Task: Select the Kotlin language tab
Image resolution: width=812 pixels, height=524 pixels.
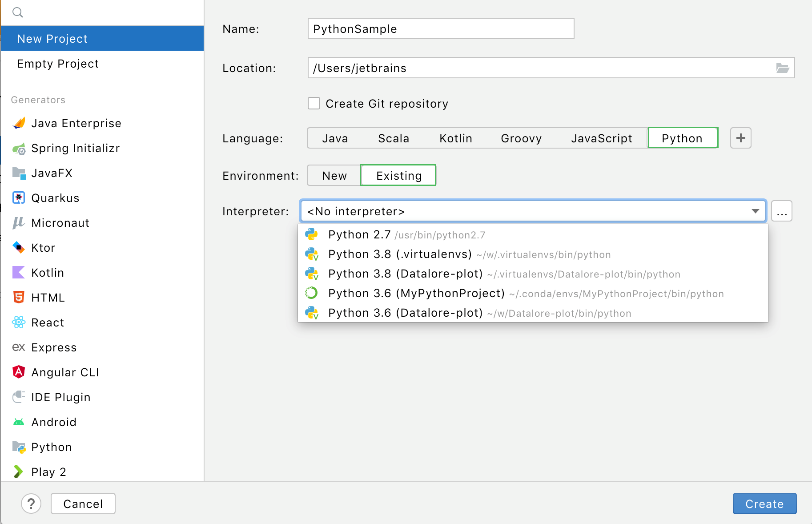Action: [455, 138]
